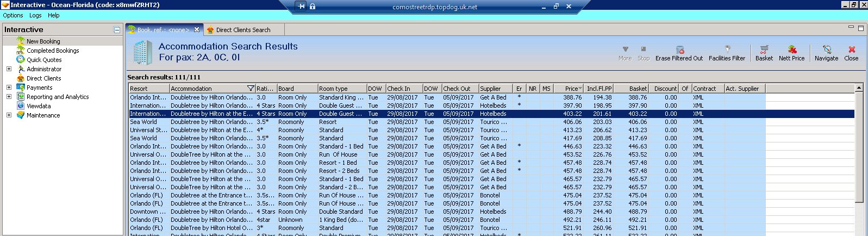868x236 pixels.
Task: Select the Hotelbeds row priced 397.90
Action: (491, 105)
